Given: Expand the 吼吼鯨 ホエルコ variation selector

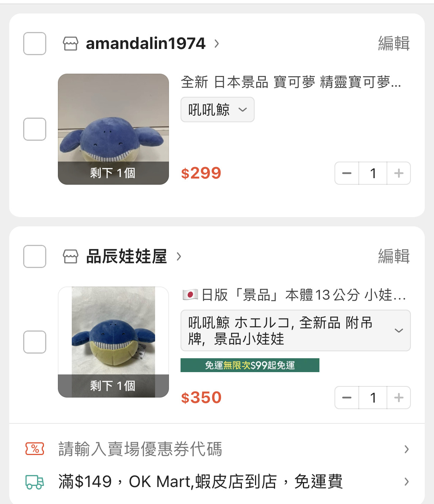Looking at the screenshot, I should pos(296,330).
